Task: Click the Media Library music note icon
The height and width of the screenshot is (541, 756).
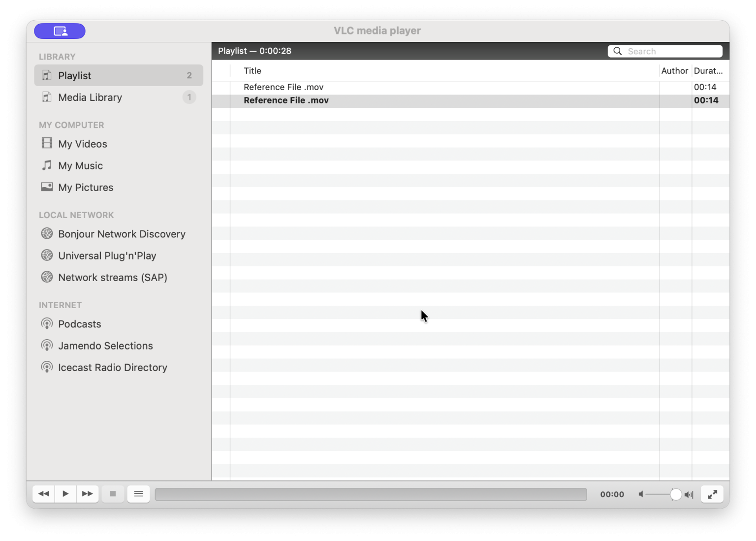Action: tap(47, 97)
